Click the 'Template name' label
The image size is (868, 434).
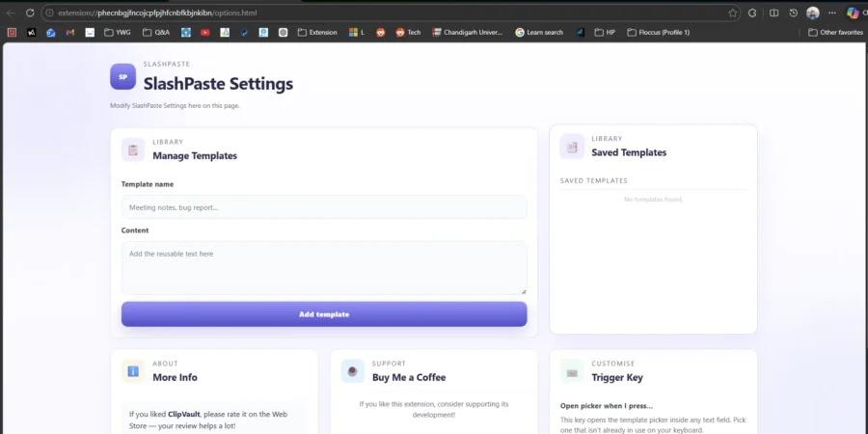click(148, 184)
